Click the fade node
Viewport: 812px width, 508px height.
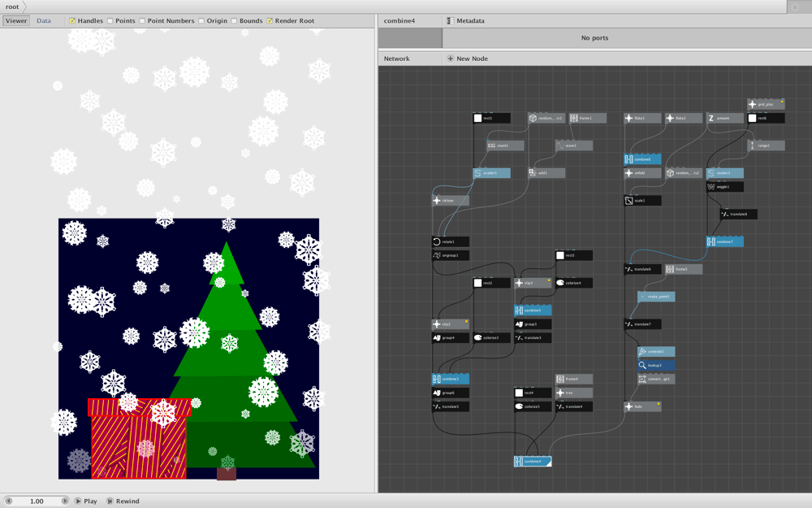[642, 406]
